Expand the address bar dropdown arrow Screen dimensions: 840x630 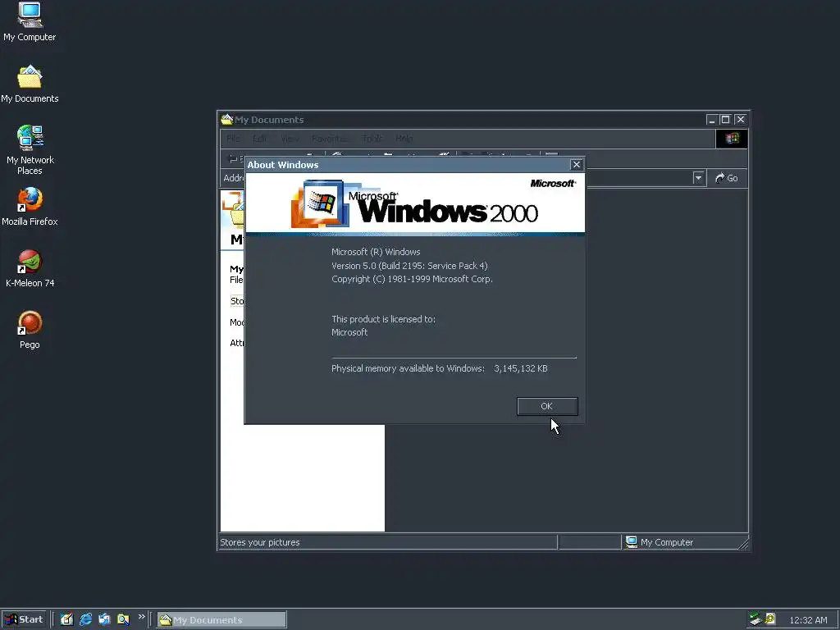tap(698, 178)
